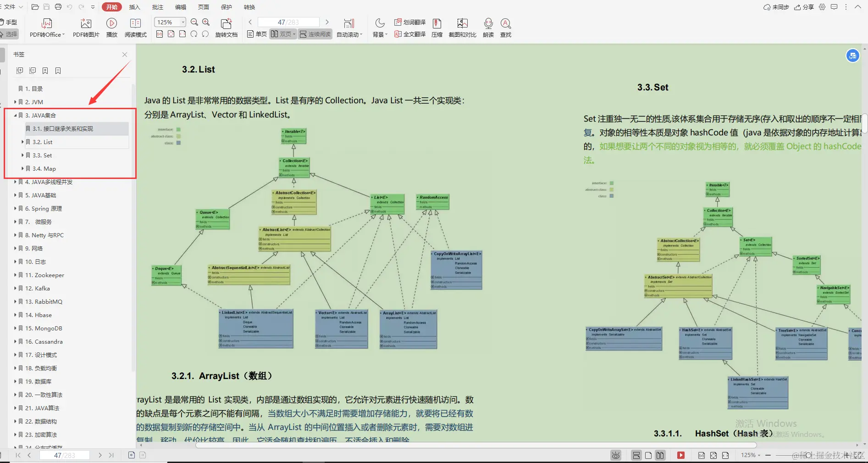Select the PDF转图片 tool
868x463 pixels.
85,27
